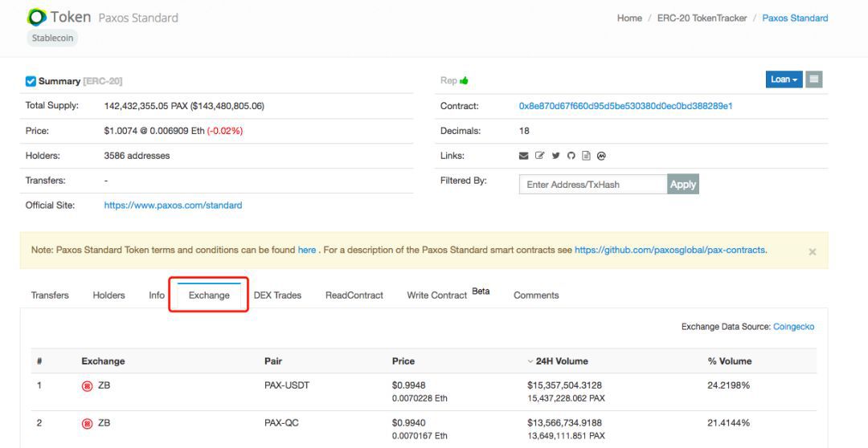This screenshot has height=448, width=868.
Task: Click the $15,357,504.3128 volume value
Action: coord(565,385)
